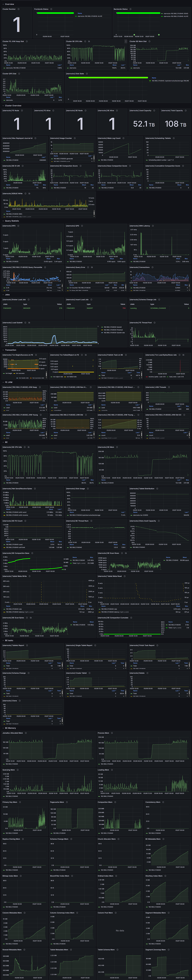
Task: Click the 108 TB Total Capacity value
Action: 175,124
